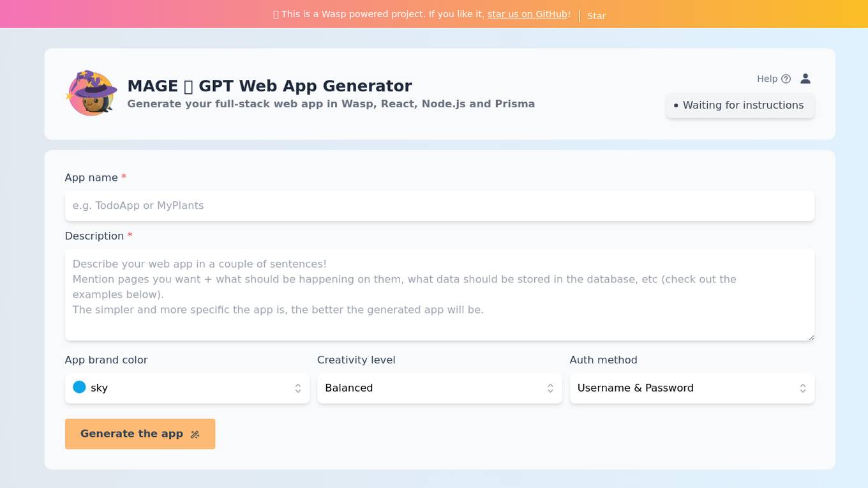
Task: Click the Star button in top banner
Action: click(596, 15)
